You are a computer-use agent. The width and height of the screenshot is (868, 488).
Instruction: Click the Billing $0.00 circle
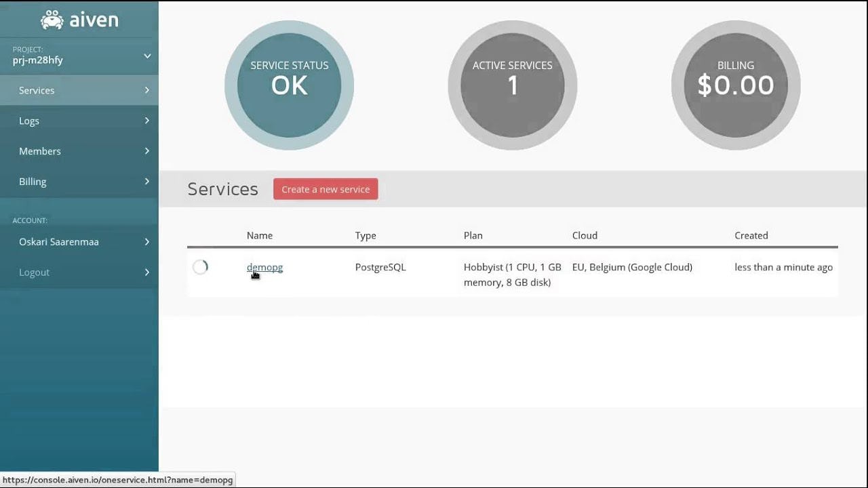point(736,85)
